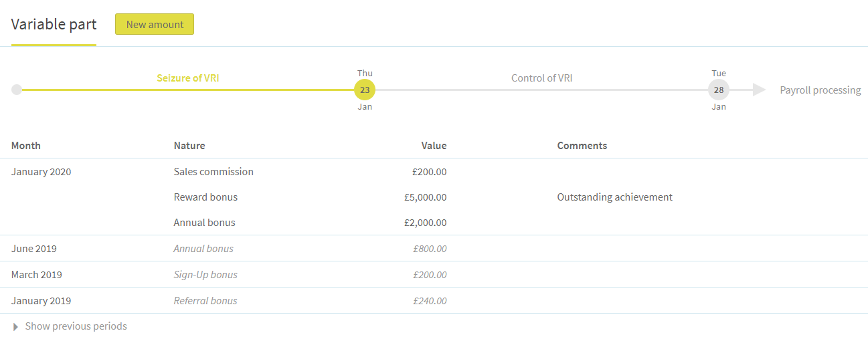Open the June 2019 period row

(x=434, y=249)
